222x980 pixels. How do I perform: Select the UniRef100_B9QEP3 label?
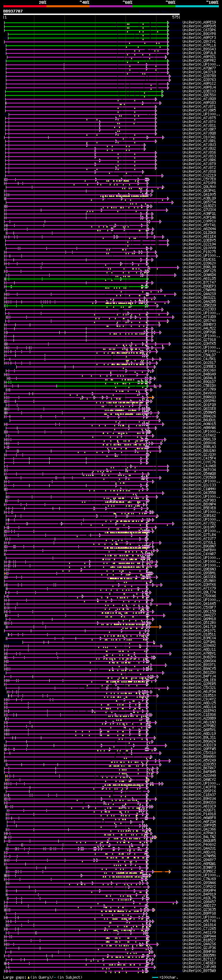pos(199,286)
